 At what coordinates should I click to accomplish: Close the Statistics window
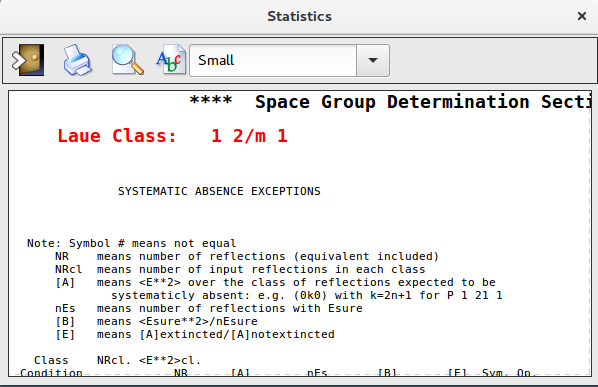click(x=582, y=16)
